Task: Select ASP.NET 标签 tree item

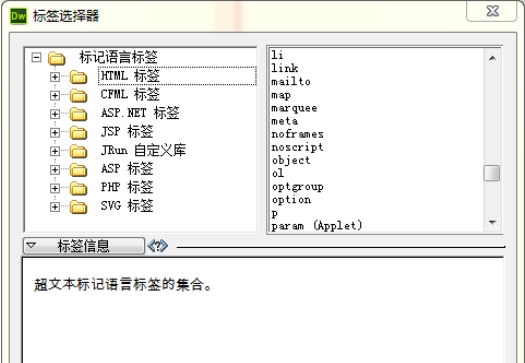Action: [x=140, y=113]
